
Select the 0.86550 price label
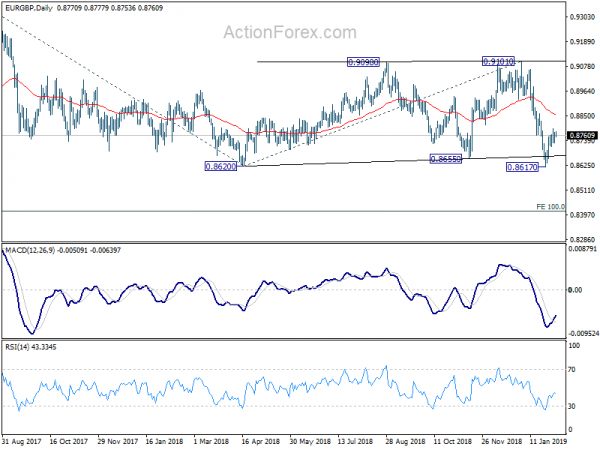point(446,159)
